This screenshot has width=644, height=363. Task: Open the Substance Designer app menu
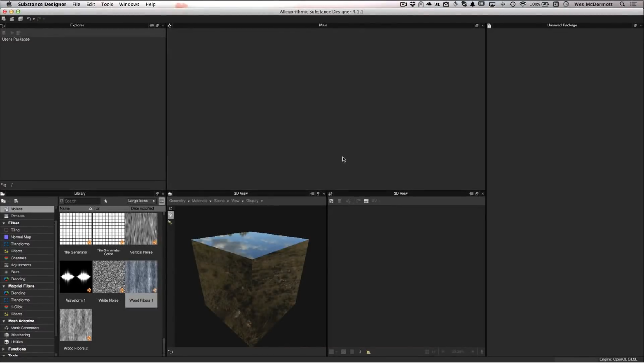click(x=42, y=4)
